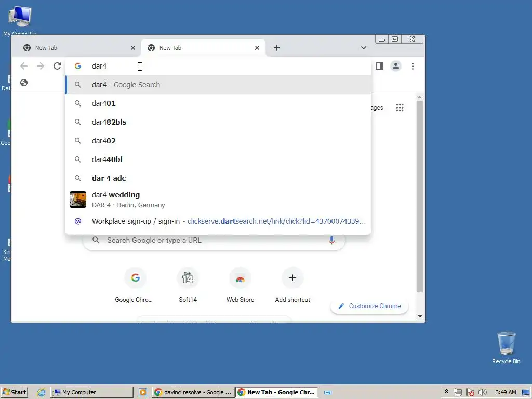This screenshot has height=399, width=532.
Task: Click New Tab - Google Chrome taskbar button
Action: tap(277, 392)
